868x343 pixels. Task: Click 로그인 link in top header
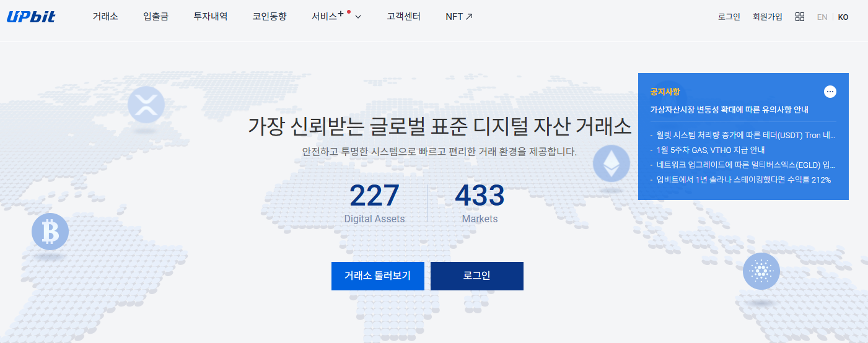coord(729,17)
